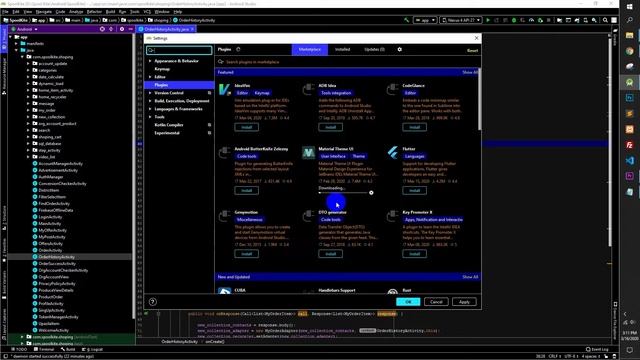The height and width of the screenshot is (360, 640).
Task: Expand the Tools settings group
Action: [150, 117]
